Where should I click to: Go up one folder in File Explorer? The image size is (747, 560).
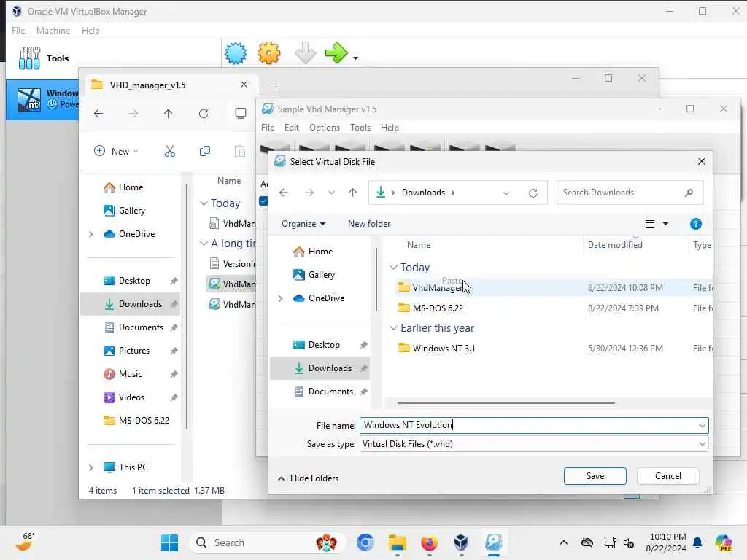(169, 113)
